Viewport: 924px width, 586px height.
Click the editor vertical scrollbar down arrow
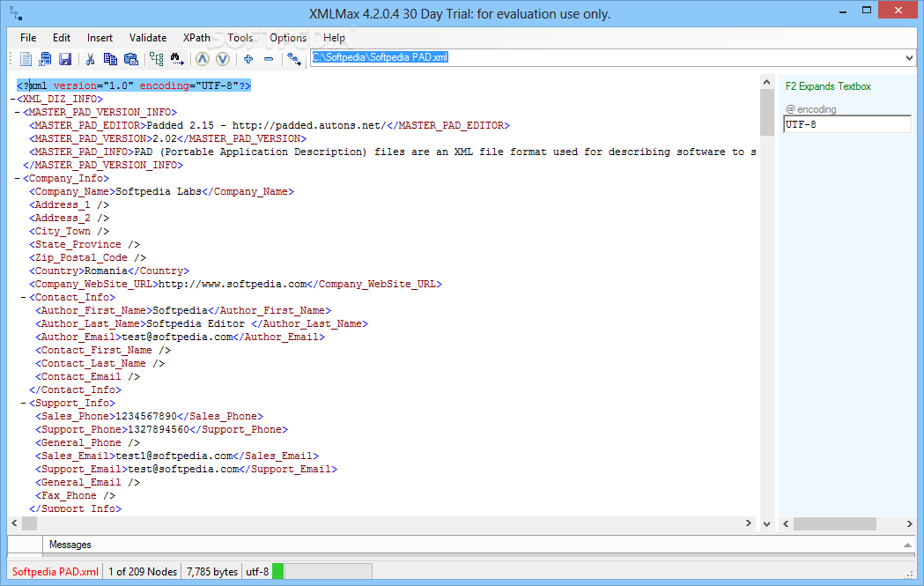click(766, 523)
